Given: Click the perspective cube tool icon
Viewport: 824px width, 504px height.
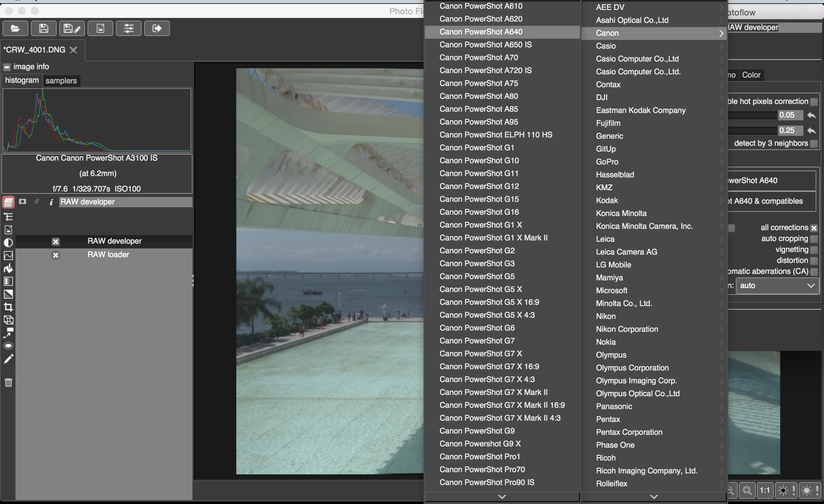Looking at the screenshot, I should 8,320.
